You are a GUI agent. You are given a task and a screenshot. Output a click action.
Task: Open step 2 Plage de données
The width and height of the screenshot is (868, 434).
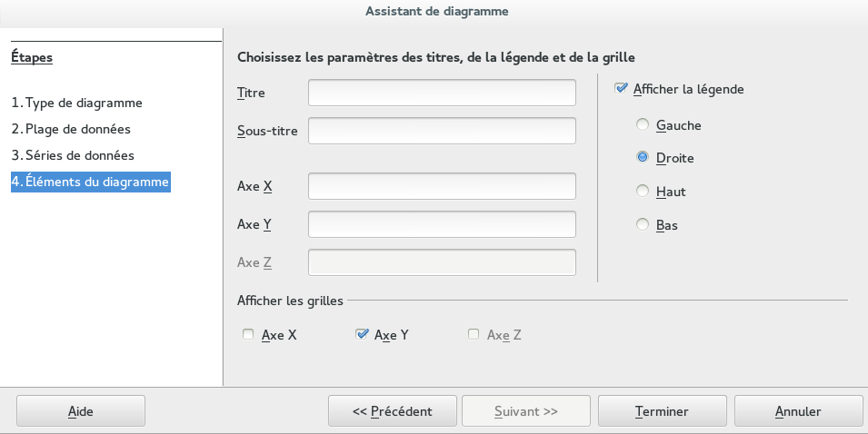tap(71, 129)
